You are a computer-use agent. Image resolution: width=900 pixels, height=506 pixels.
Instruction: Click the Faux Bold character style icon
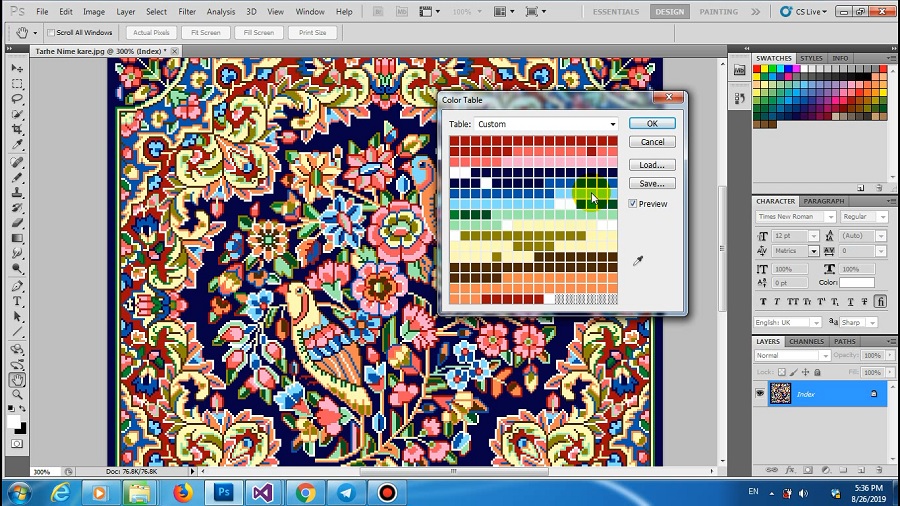pos(763,301)
